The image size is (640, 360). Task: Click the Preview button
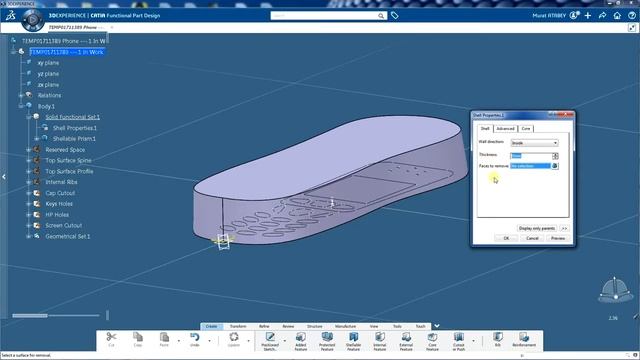pos(558,238)
